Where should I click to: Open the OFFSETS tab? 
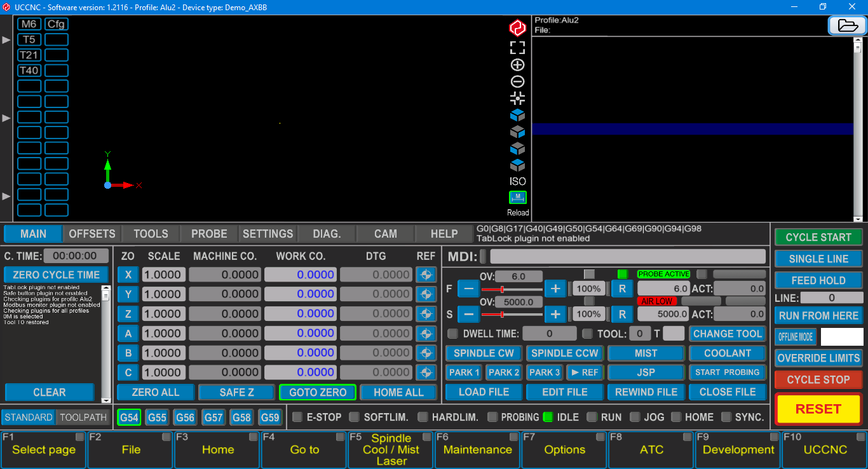(x=92, y=234)
